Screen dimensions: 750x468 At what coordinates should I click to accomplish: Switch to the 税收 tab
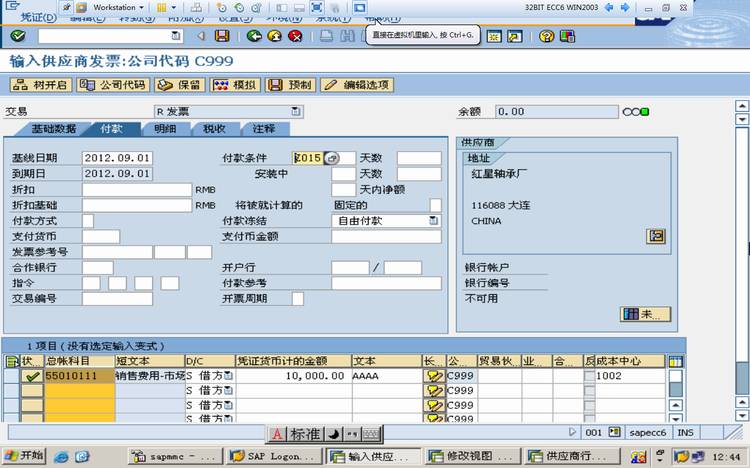pyautogui.click(x=214, y=129)
